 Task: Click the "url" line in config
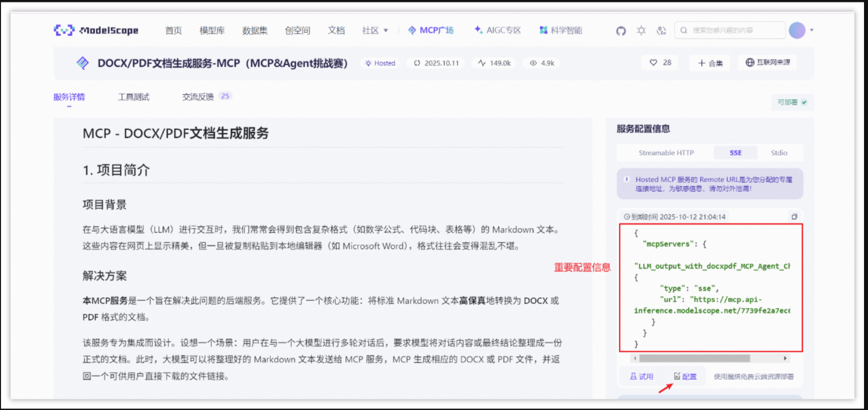click(711, 299)
